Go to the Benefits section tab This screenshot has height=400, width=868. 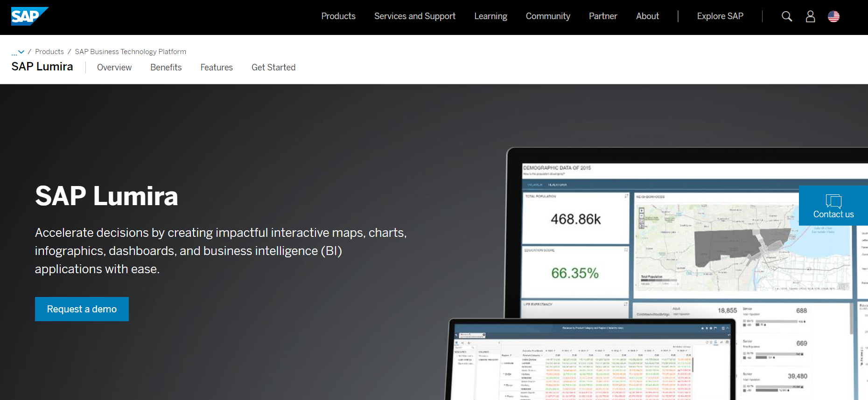pyautogui.click(x=166, y=68)
